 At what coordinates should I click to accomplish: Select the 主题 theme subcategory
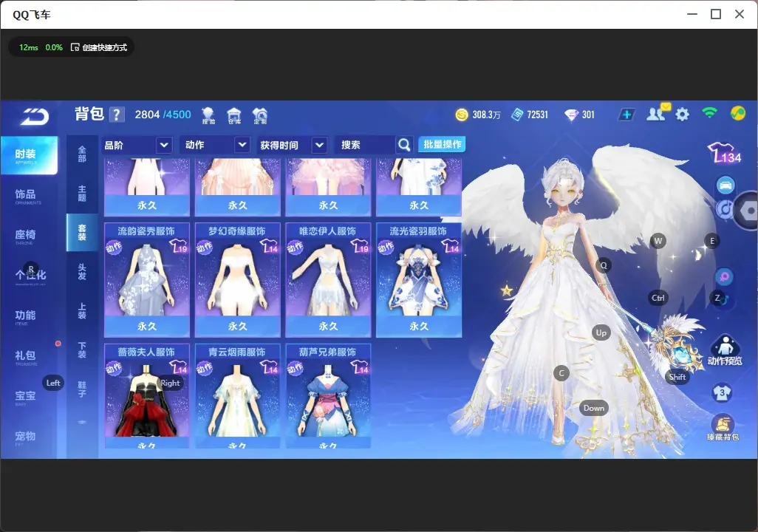(82, 194)
